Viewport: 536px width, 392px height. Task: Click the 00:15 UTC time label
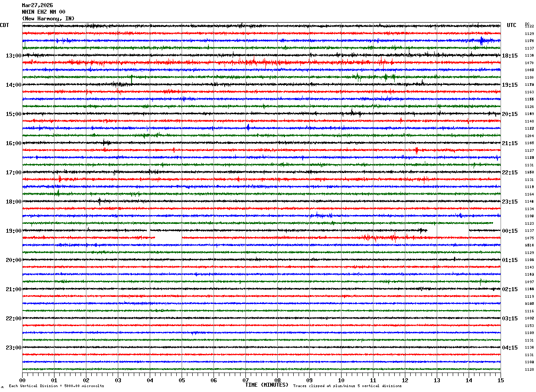click(510, 231)
